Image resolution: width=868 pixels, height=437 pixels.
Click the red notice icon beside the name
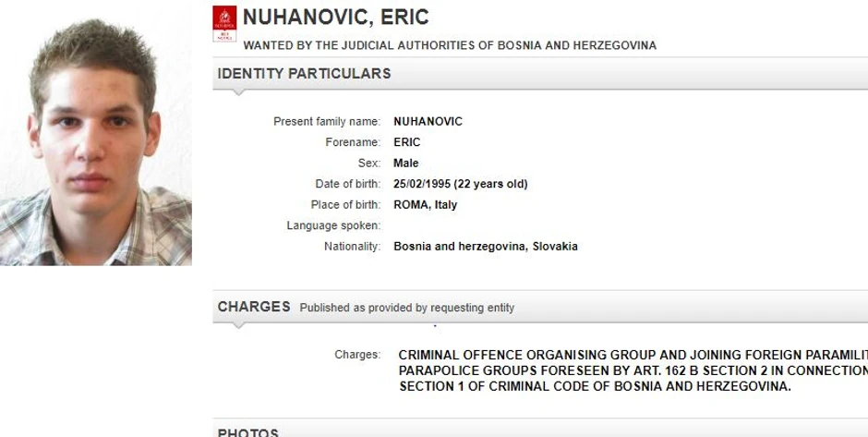coord(224,23)
